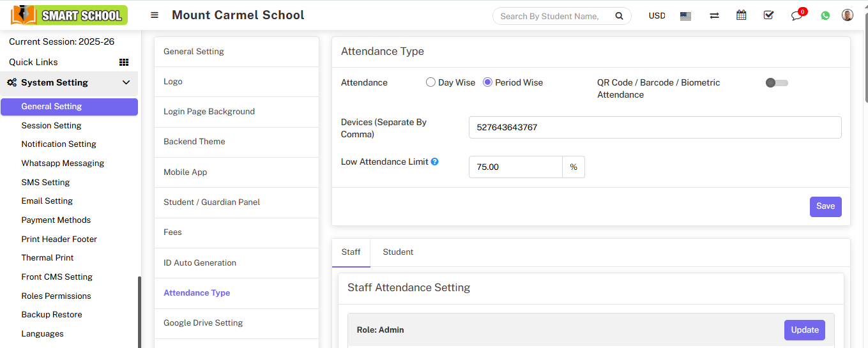Switch to the Student tab
The image size is (868, 348).
[398, 252]
